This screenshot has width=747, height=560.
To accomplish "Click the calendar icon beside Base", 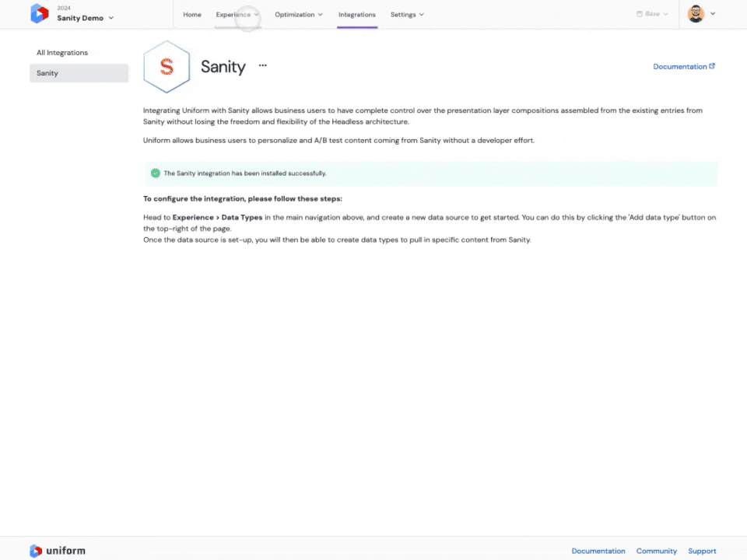I will (x=640, y=14).
